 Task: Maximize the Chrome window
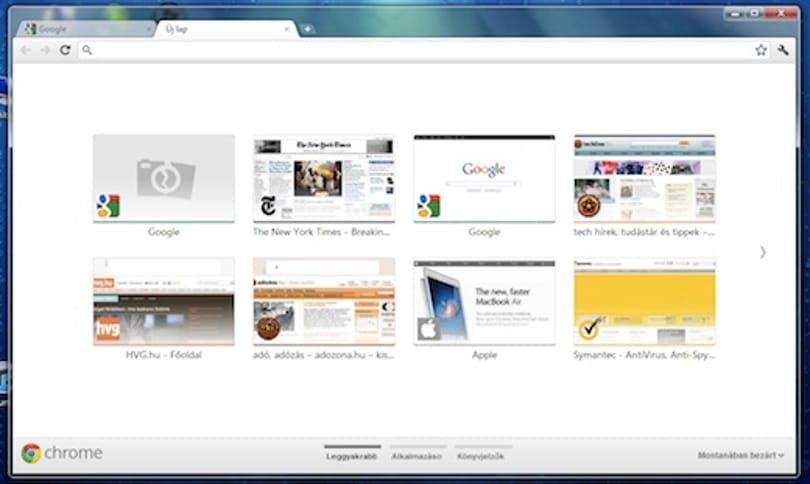point(755,14)
